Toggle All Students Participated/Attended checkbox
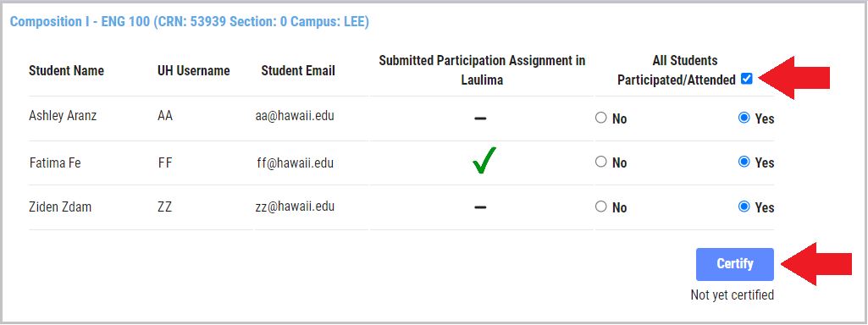The height and width of the screenshot is (325, 868). (746, 80)
